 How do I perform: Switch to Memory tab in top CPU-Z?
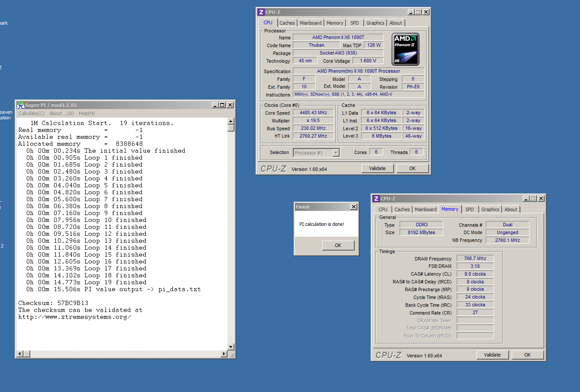335,23
